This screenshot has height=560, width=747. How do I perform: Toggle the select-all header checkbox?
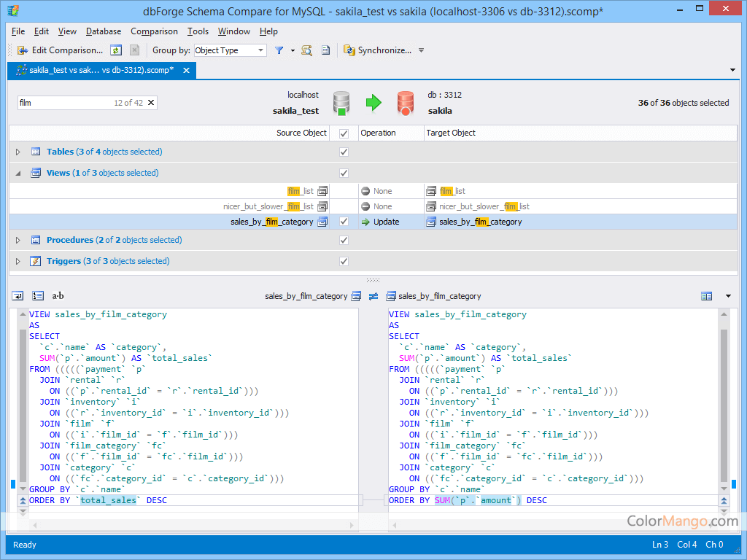[x=344, y=133]
